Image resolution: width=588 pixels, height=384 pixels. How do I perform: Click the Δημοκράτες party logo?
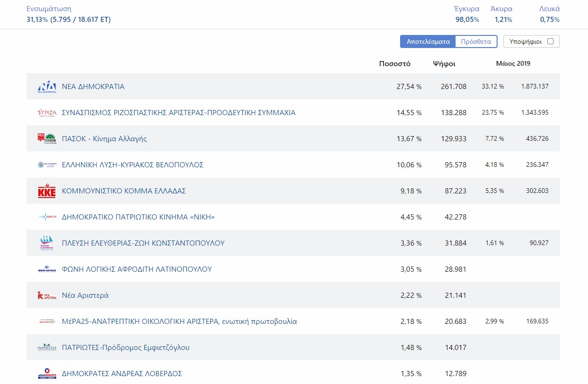47,374
